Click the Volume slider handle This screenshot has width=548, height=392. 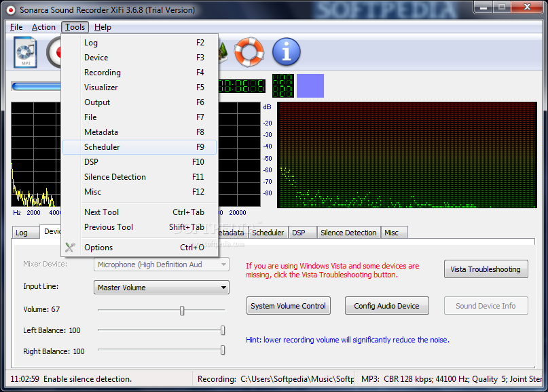[182, 311]
